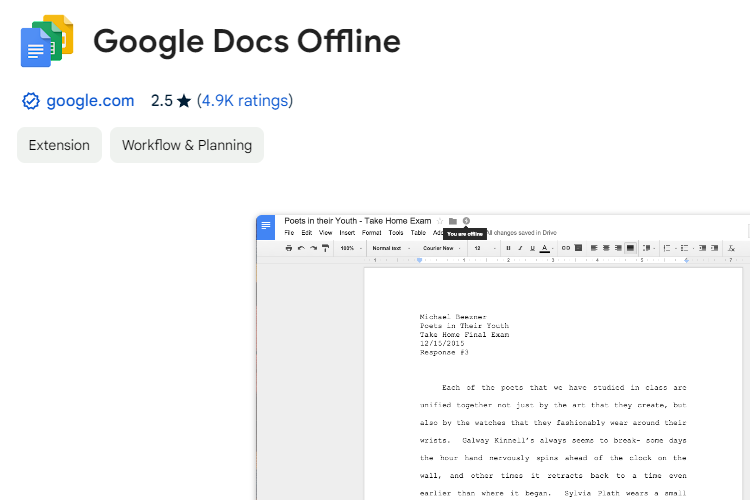Select the Workflow & Planning chip
The height and width of the screenshot is (500, 750).
(187, 145)
